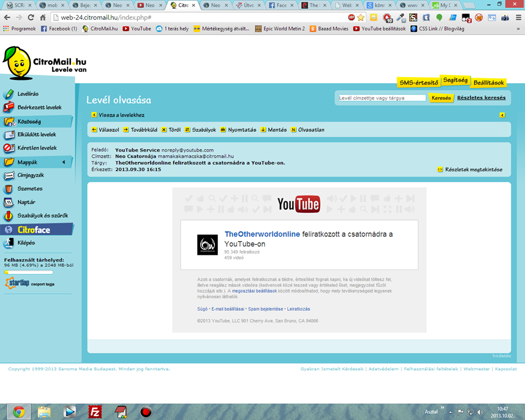The image size is (525, 420).
Task: Open Részletes keresés advanced search
Action: click(481, 98)
